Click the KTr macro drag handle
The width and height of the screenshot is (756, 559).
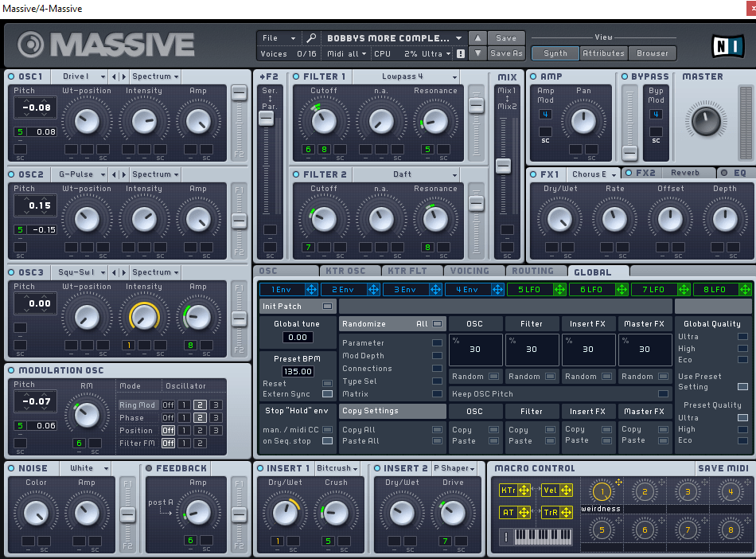pyautogui.click(x=524, y=491)
